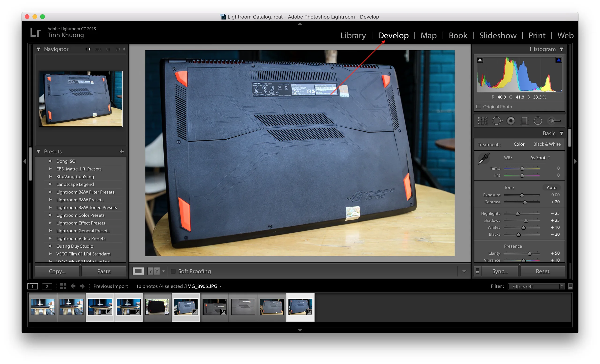600x364 pixels.
Task: Select the first filmstrip thumbnail
Action: [x=43, y=307]
